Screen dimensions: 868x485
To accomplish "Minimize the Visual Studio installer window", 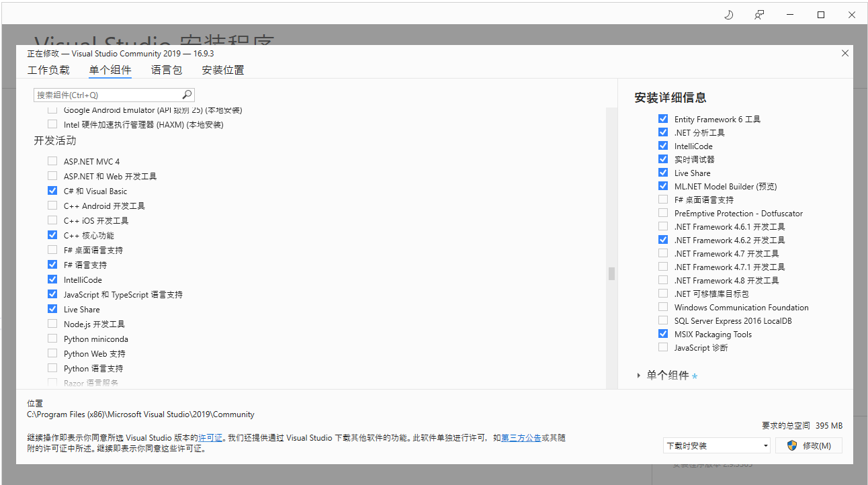I will click(x=790, y=15).
